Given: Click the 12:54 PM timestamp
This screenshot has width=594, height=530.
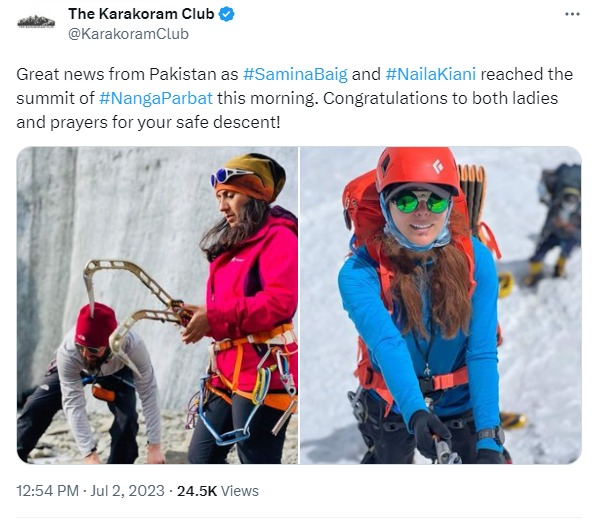Looking at the screenshot, I should tap(47, 491).
